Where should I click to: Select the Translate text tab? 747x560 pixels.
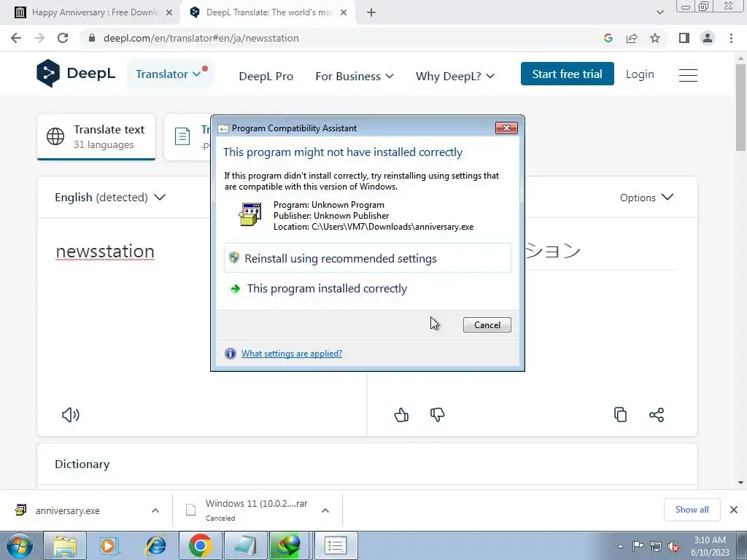(96, 136)
